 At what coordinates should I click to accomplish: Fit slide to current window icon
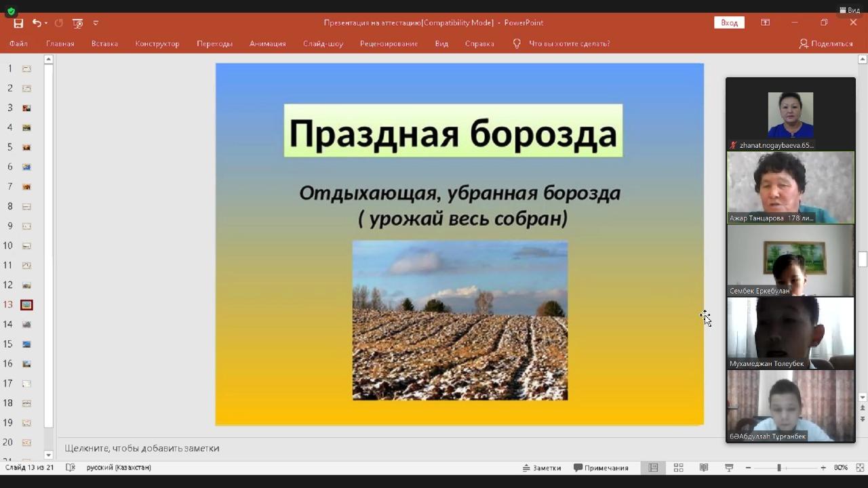coord(860,468)
